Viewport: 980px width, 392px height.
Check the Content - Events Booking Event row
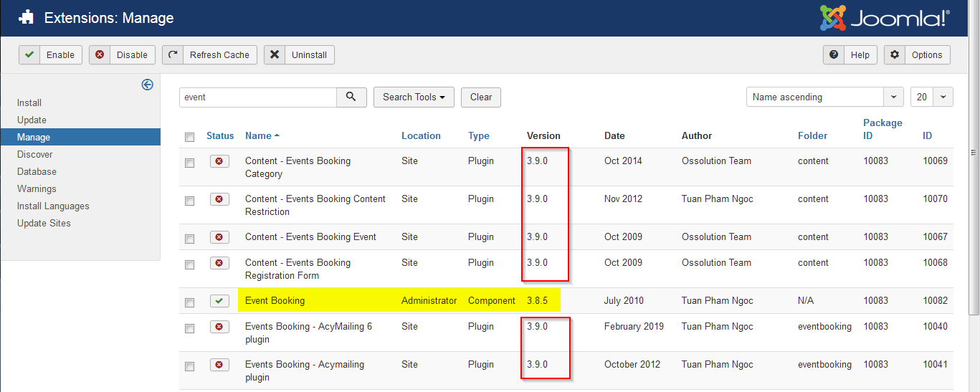(189, 239)
